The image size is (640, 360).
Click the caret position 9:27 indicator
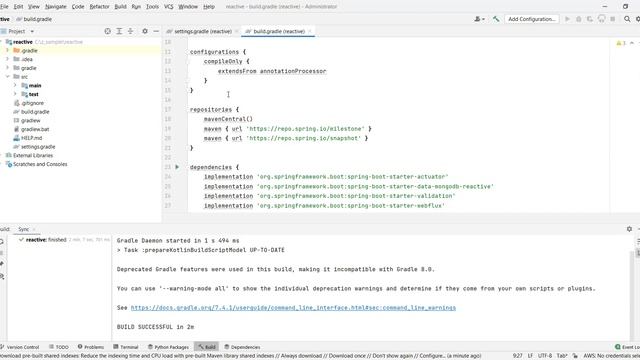pos(517,356)
